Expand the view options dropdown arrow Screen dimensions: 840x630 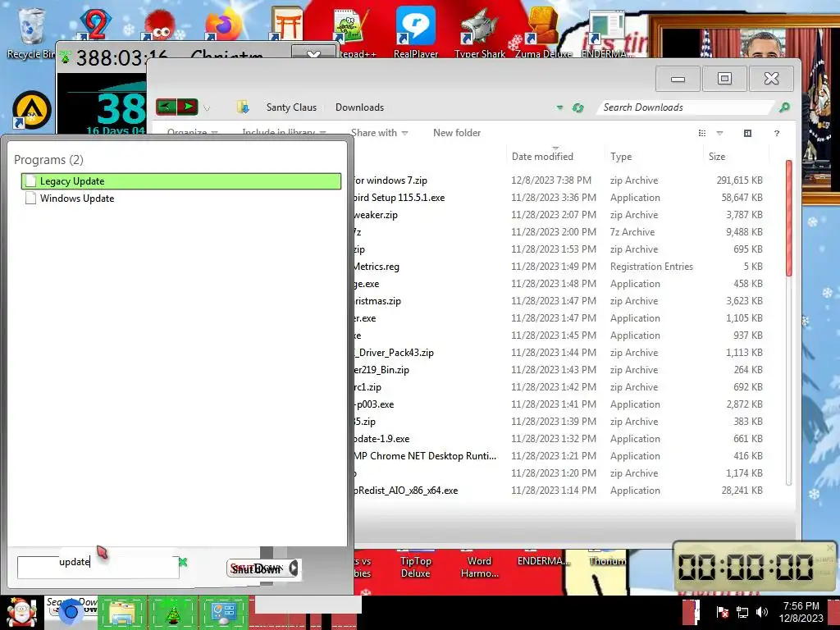(719, 133)
